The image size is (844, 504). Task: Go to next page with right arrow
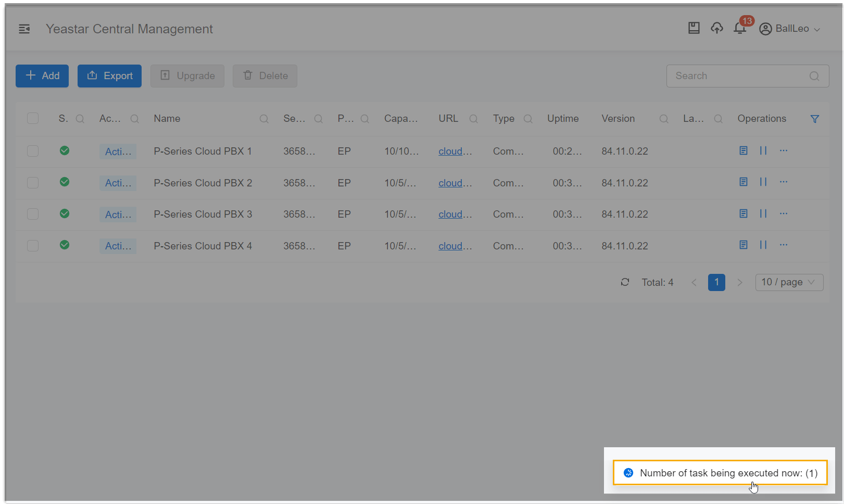tap(740, 282)
